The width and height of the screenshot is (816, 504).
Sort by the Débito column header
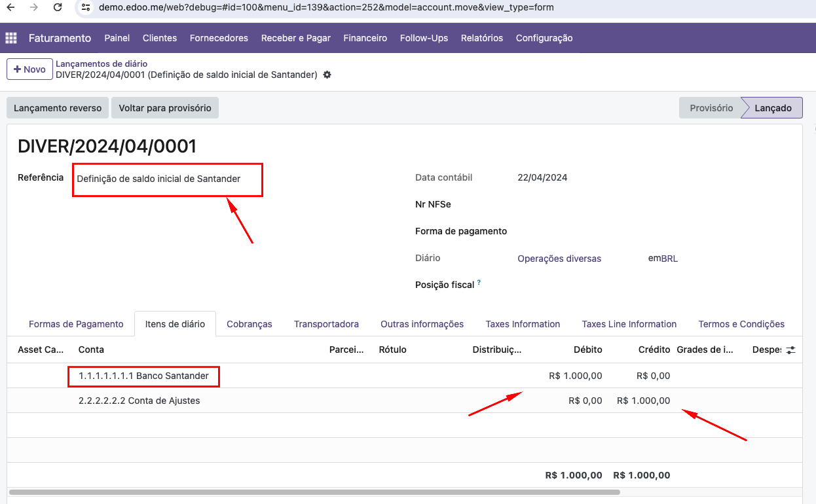pos(587,350)
